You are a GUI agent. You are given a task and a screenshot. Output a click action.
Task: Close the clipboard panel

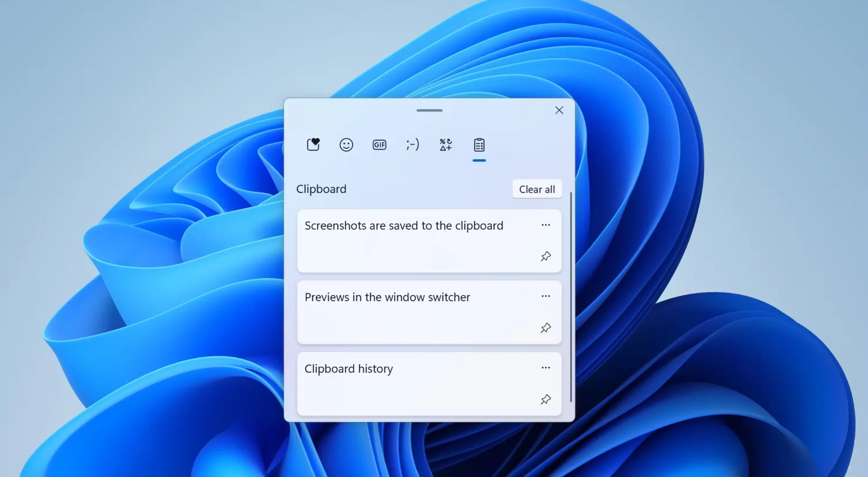click(x=559, y=110)
